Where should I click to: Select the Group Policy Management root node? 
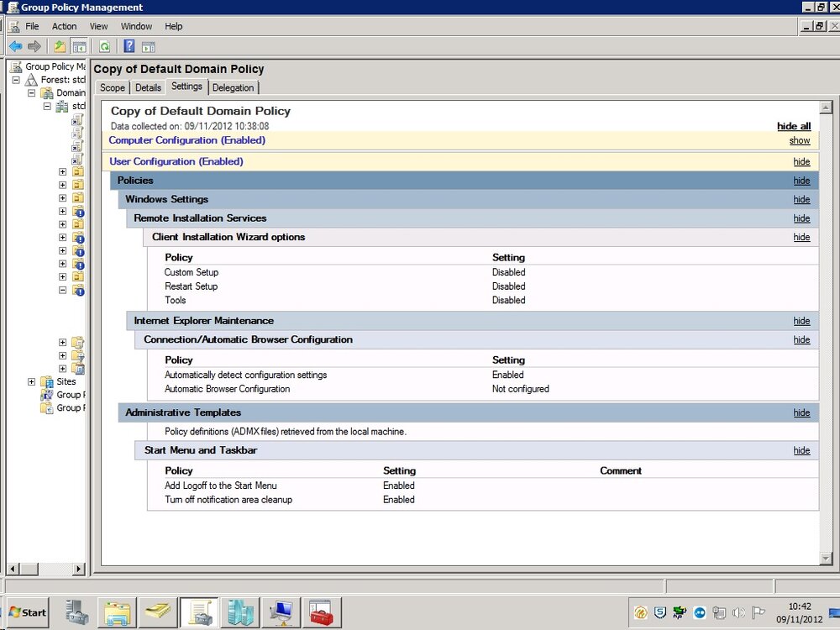pyautogui.click(x=55, y=66)
